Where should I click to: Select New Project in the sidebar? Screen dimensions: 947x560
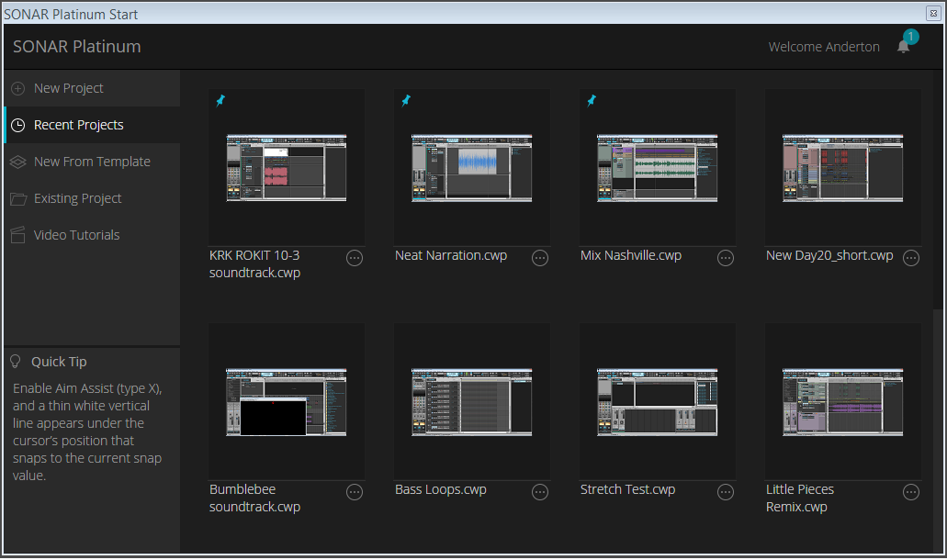[92, 88]
